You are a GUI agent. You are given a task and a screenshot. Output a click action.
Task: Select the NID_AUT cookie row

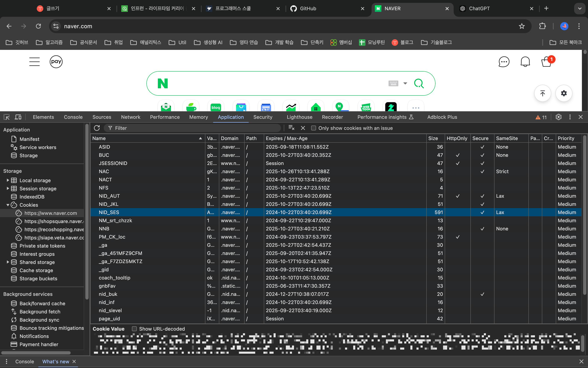(x=336, y=196)
